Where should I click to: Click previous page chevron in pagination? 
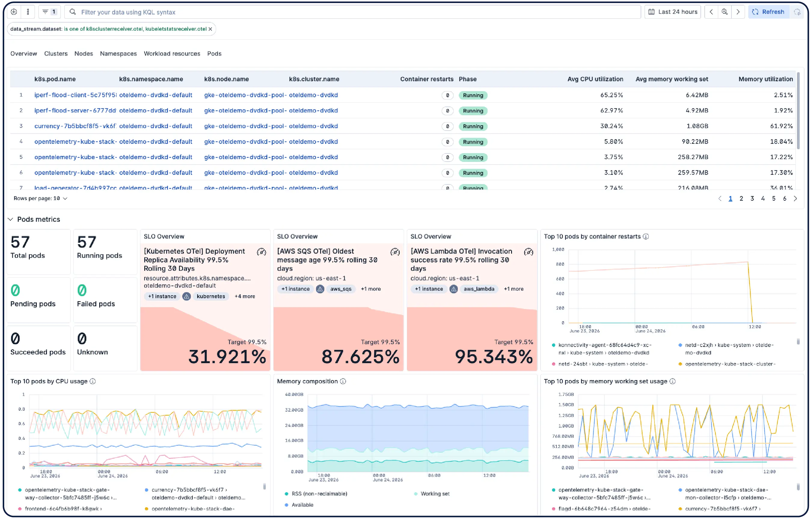[720, 199]
